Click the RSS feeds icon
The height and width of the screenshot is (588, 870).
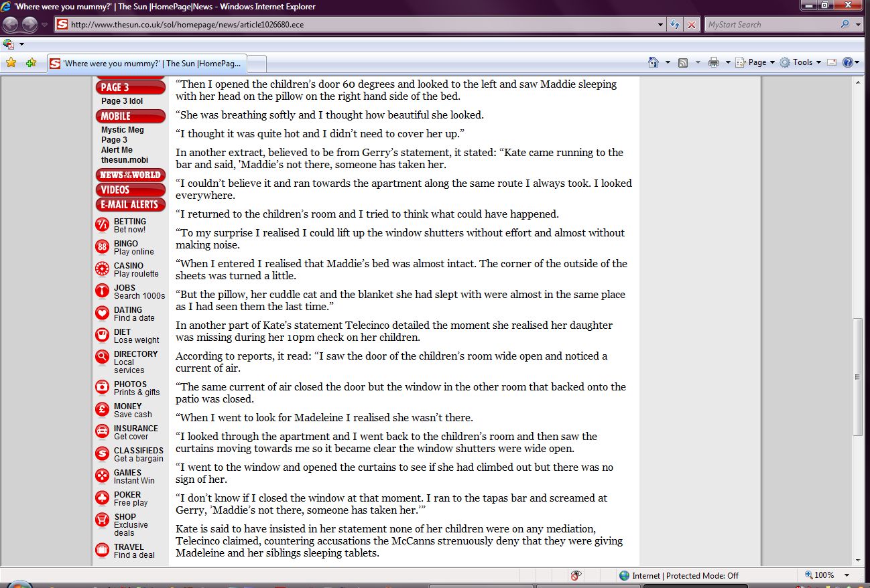683,62
